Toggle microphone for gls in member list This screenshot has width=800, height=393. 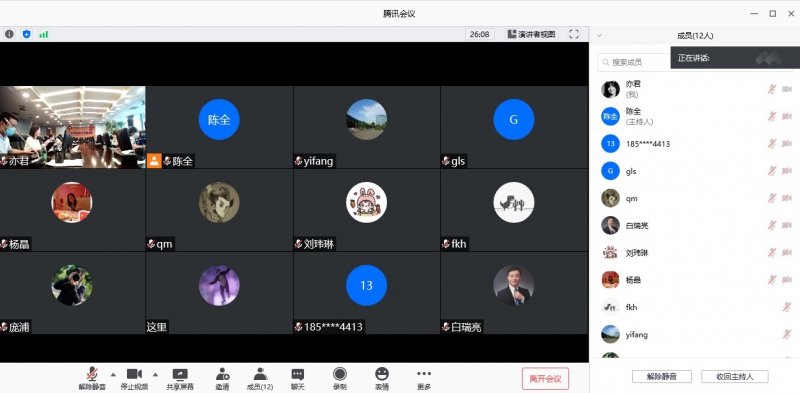(772, 171)
